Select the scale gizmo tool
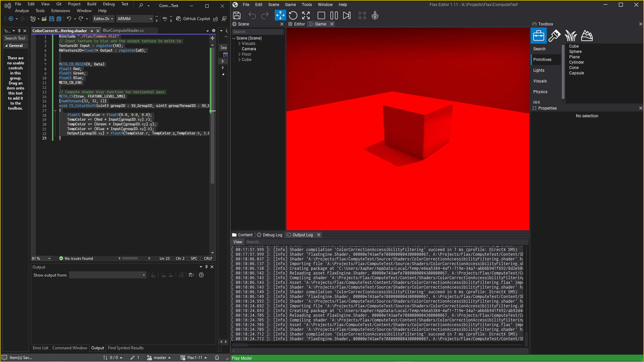 point(306,15)
